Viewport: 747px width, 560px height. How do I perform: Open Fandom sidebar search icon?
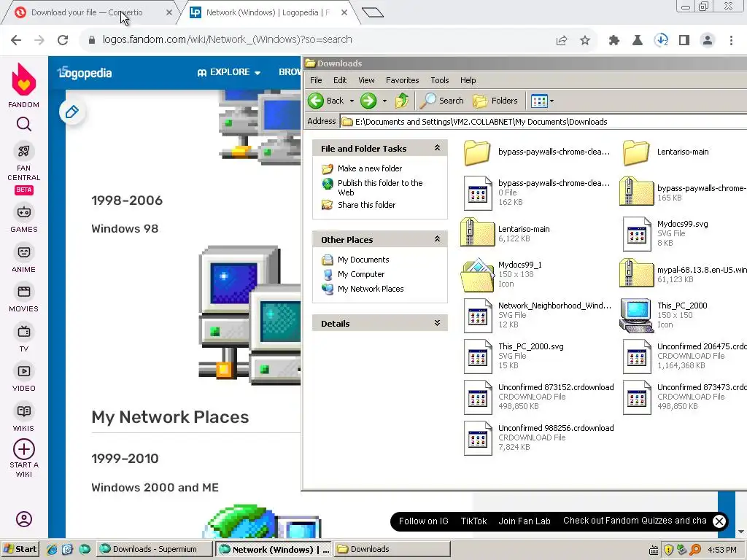point(24,124)
